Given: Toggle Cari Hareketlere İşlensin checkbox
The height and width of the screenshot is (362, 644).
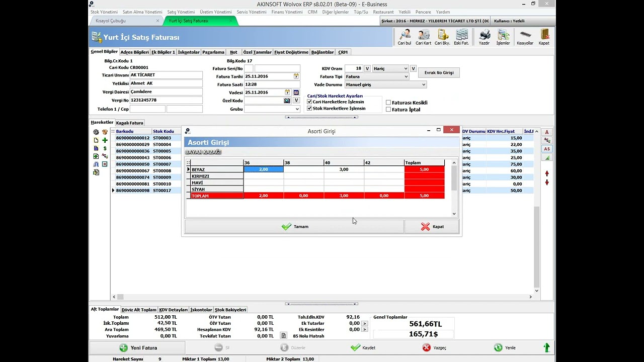Looking at the screenshot, I should [309, 102].
